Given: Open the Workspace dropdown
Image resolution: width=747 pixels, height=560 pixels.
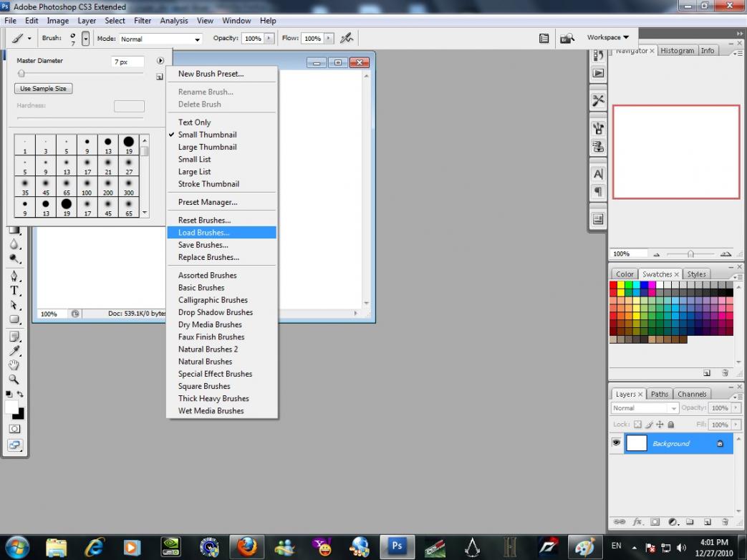Looking at the screenshot, I should click(x=608, y=37).
